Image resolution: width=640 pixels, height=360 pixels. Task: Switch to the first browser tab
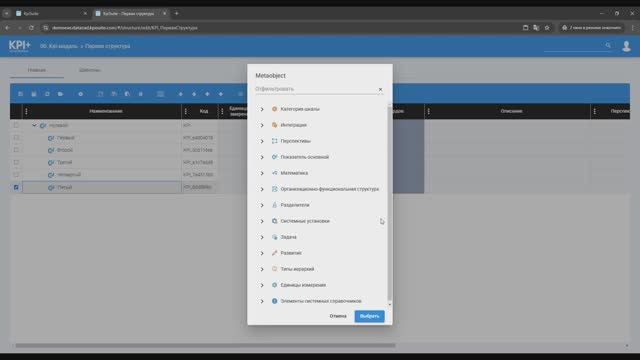click(x=51, y=13)
